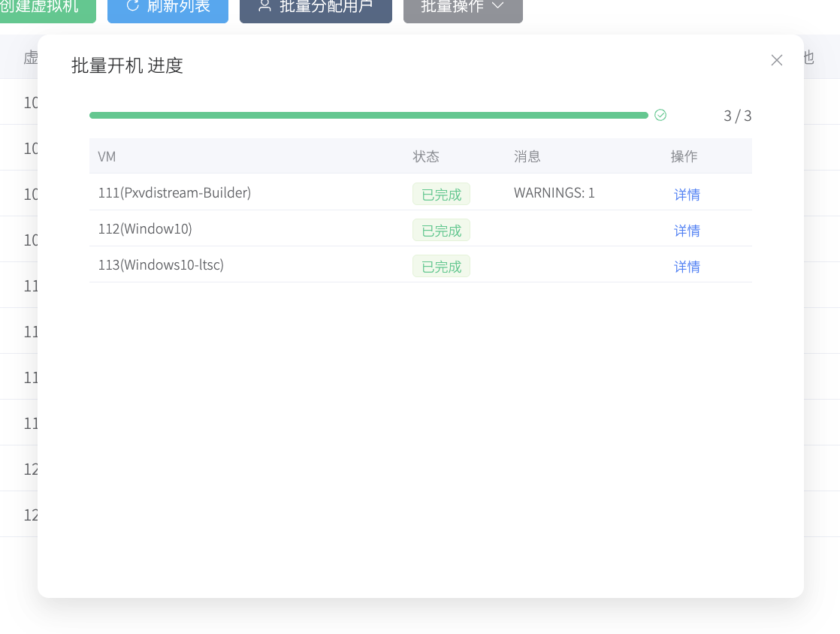Click the 状态 column header
This screenshot has height=634, width=840.
click(x=426, y=156)
